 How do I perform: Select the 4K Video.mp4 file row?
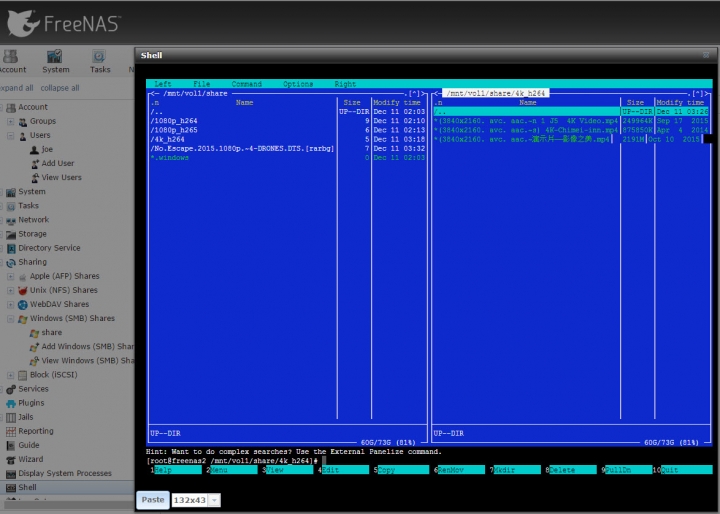(x=571, y=121)
